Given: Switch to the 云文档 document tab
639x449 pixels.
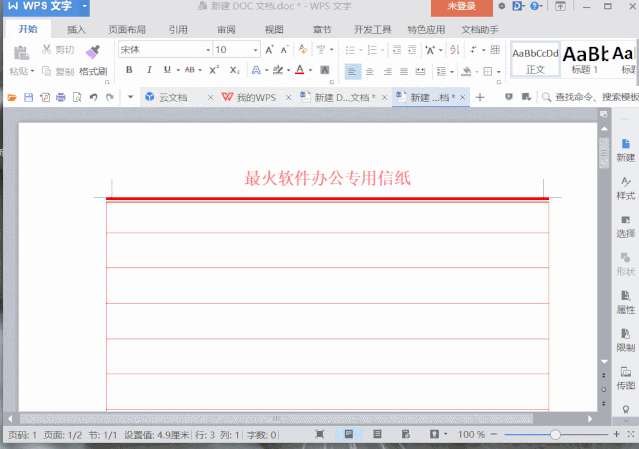Looking at the screenshot, I should click(x=173, y=97).
